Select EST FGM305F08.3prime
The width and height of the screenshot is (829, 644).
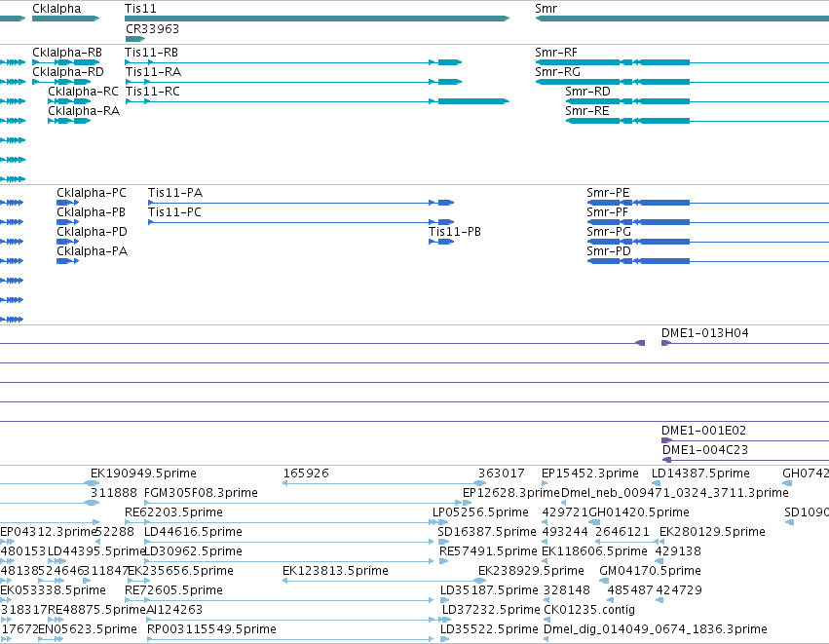pyautogui.click(x=201, y=493)
